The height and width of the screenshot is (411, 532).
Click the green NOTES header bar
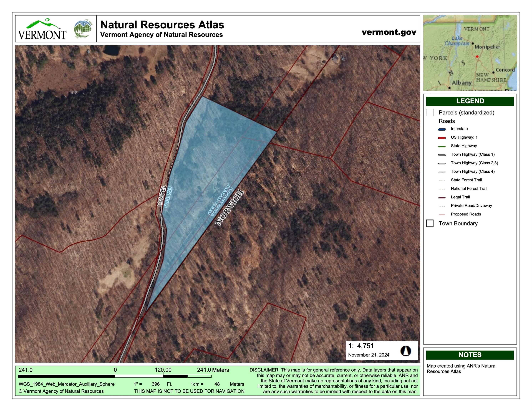(x=470, y=355)
